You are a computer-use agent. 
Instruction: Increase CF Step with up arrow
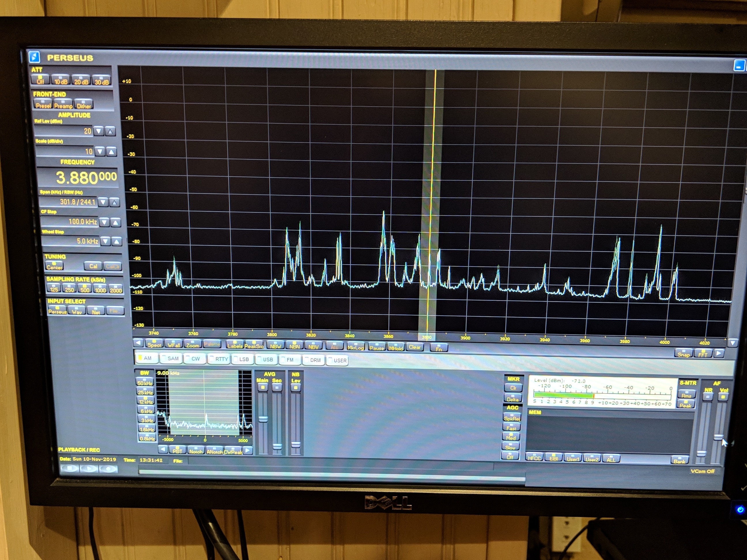click(116, 222)
